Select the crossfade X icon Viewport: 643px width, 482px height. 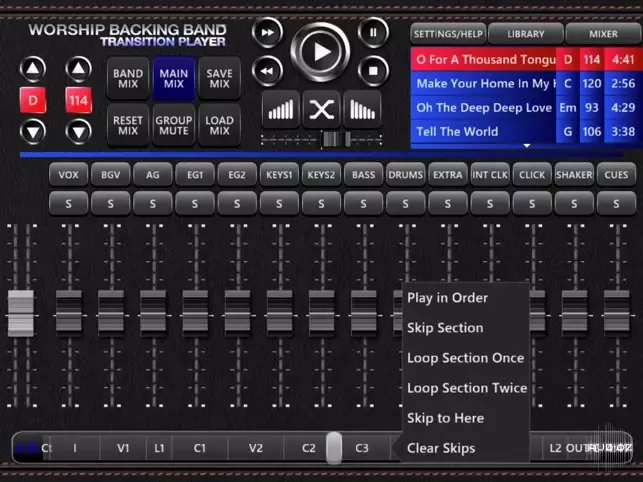(x=322, y=110)
